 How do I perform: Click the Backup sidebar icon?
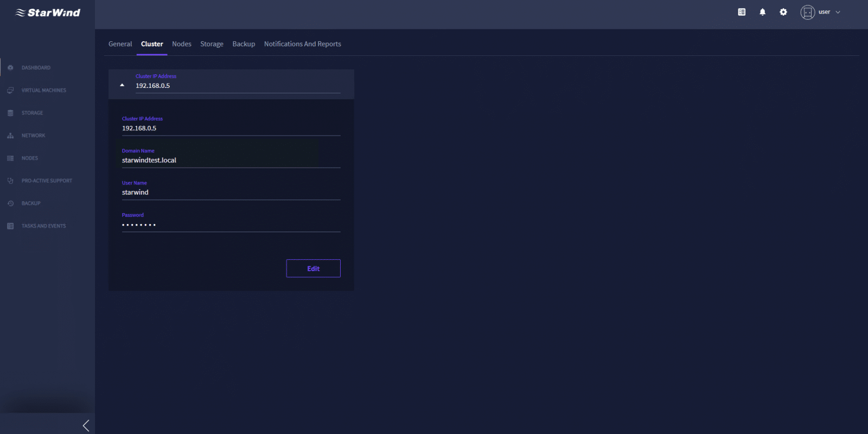10,203
